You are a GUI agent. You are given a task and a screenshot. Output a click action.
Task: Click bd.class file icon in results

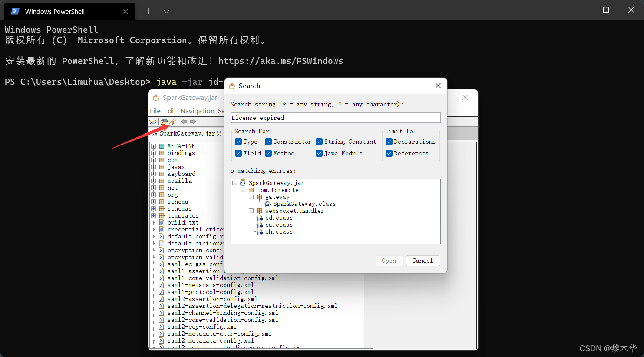pos(260,218)
